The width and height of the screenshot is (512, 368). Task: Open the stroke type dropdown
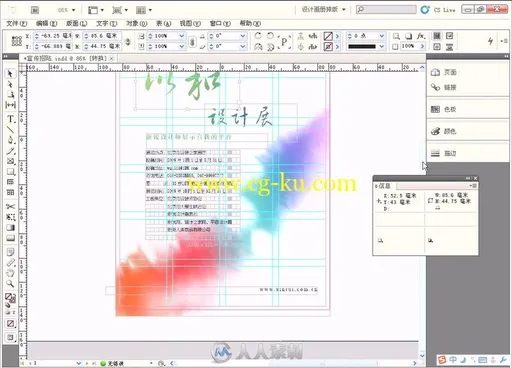click(381, 46)
